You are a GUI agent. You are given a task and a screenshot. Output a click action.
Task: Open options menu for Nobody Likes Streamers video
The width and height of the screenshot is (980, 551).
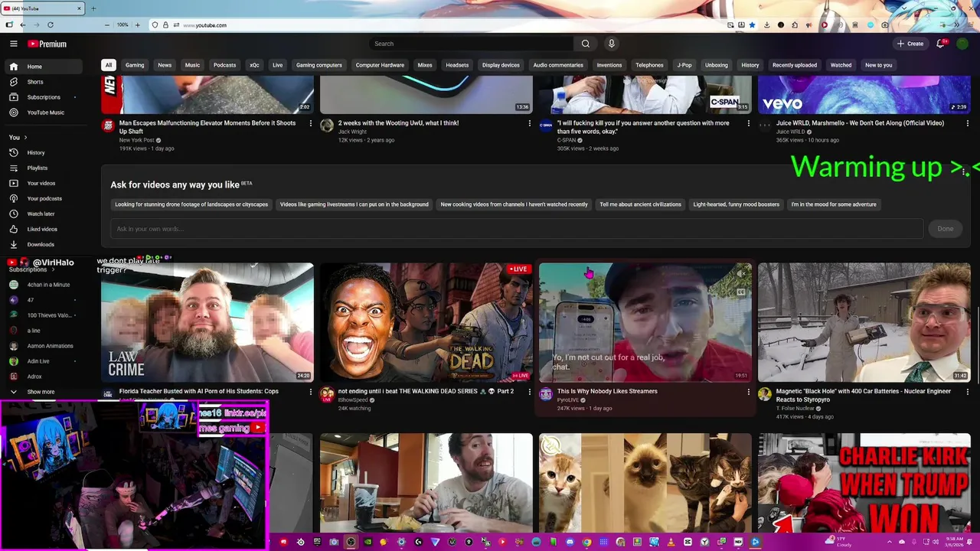pos(748,392)
